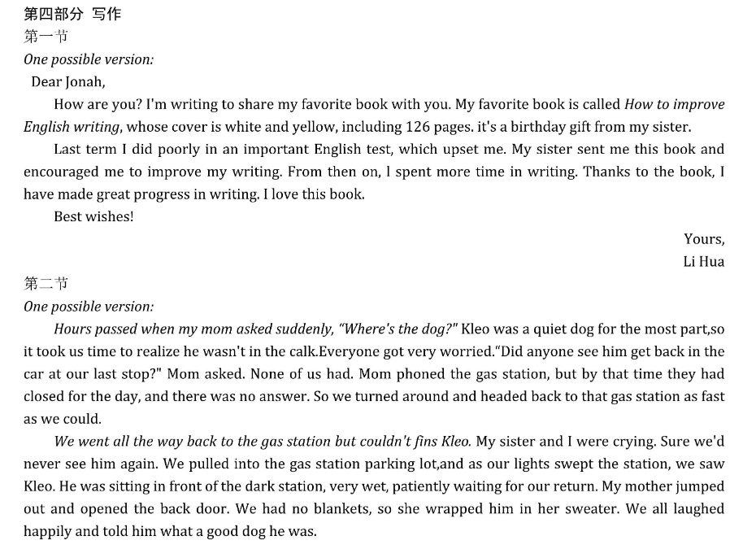Click the number 126 in the letter
756x549 pixels.
(418, 127)
